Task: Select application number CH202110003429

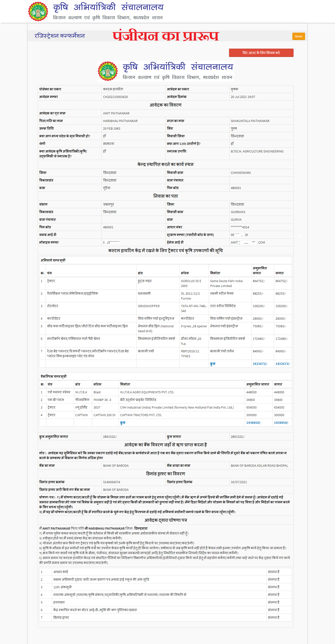Action: (x=115, y=97)
